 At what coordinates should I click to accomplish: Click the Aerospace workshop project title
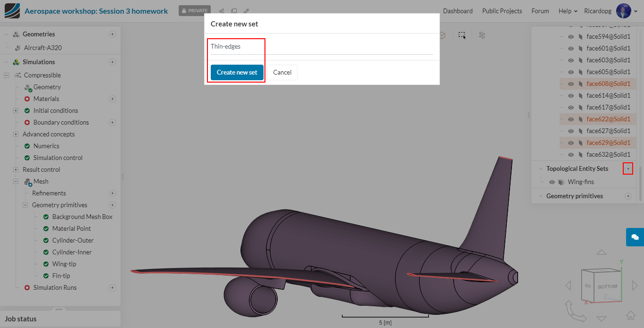[x=96, y=11]
